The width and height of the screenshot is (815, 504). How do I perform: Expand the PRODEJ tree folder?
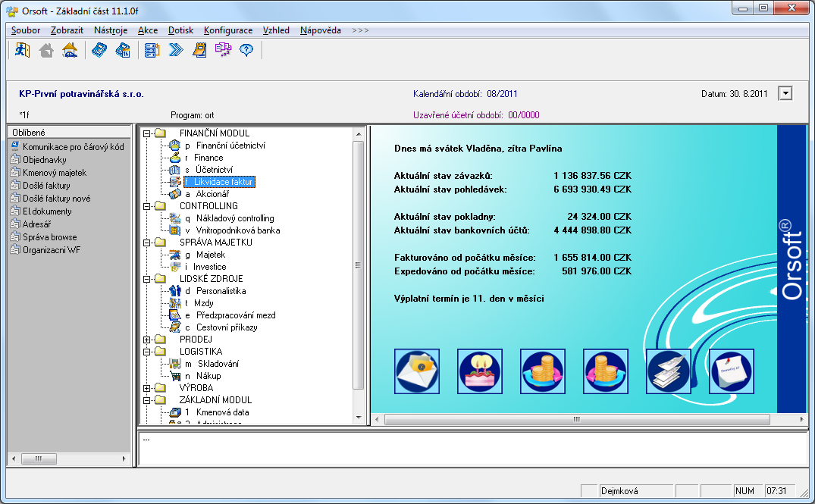click(146, 340)
